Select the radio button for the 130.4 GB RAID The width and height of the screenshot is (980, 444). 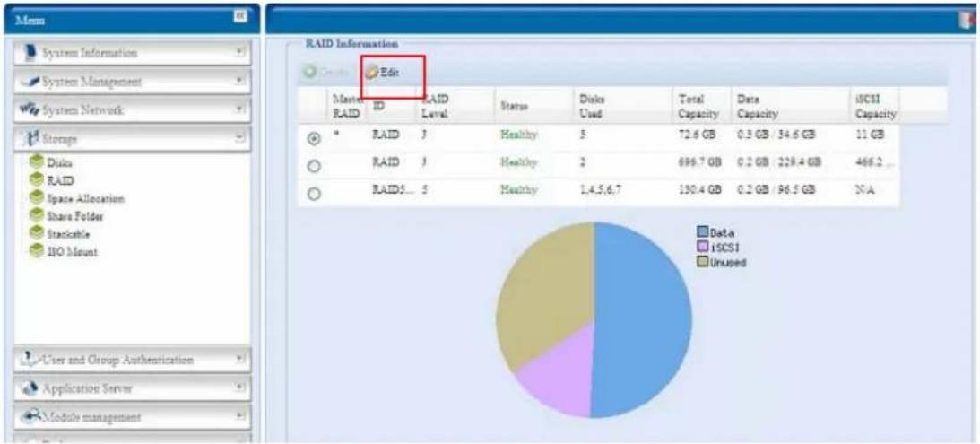point(316,195)
